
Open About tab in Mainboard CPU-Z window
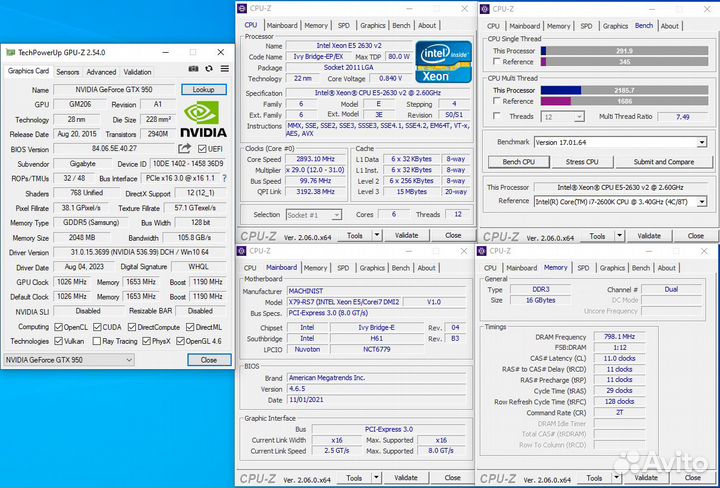(x=426, y=268)
